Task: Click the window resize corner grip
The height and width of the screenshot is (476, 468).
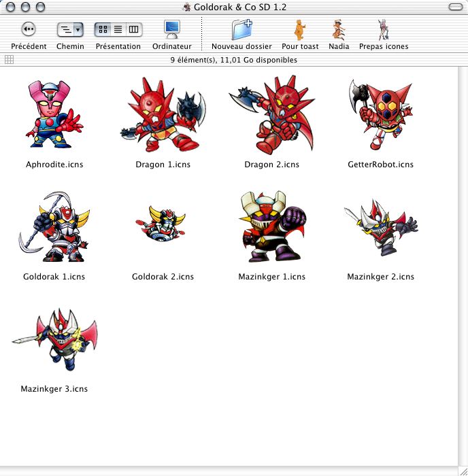Action: pos(463,471)
